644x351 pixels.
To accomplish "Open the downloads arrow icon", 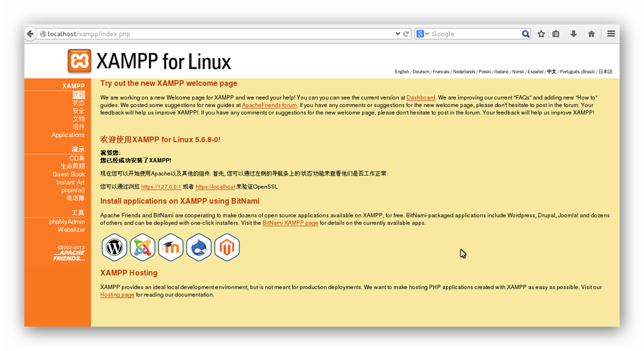I will pyautogui.click(x=574, y=34).
